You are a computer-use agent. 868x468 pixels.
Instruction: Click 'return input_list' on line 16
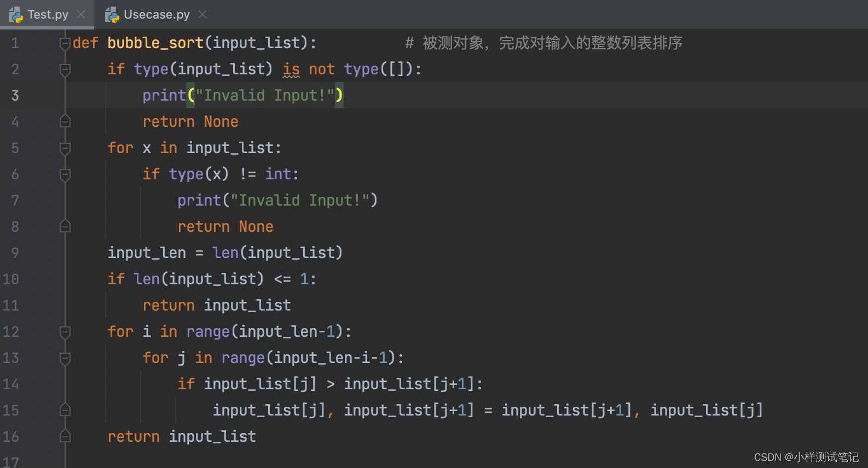(182, 437)
